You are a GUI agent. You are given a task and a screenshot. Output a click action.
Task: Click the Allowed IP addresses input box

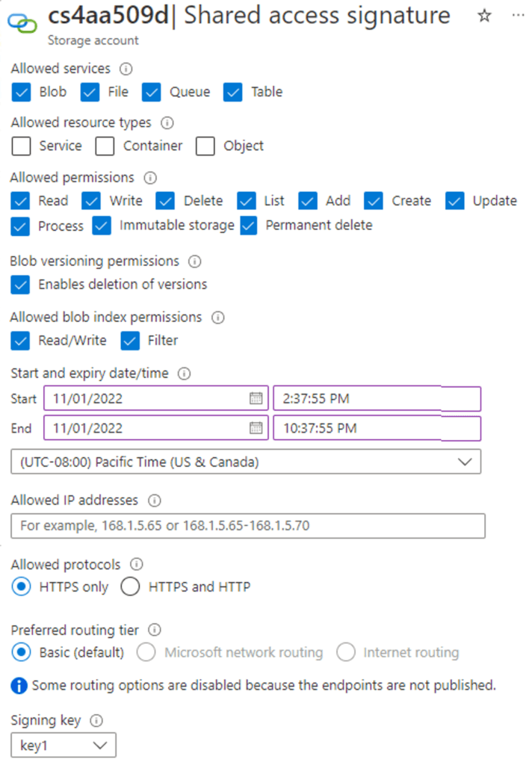point(248,526)
